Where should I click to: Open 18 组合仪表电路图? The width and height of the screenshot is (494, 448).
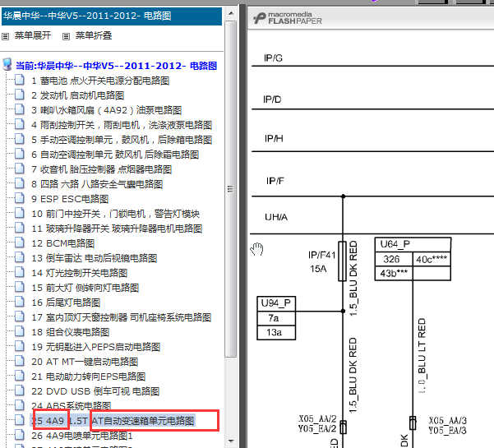(x=70, y=332)
